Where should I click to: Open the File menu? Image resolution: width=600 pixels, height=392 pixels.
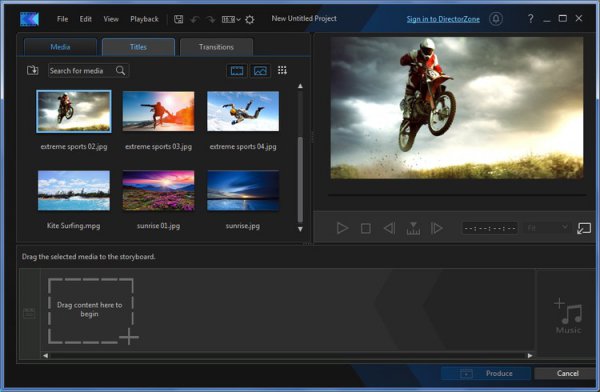pos(62,19)
